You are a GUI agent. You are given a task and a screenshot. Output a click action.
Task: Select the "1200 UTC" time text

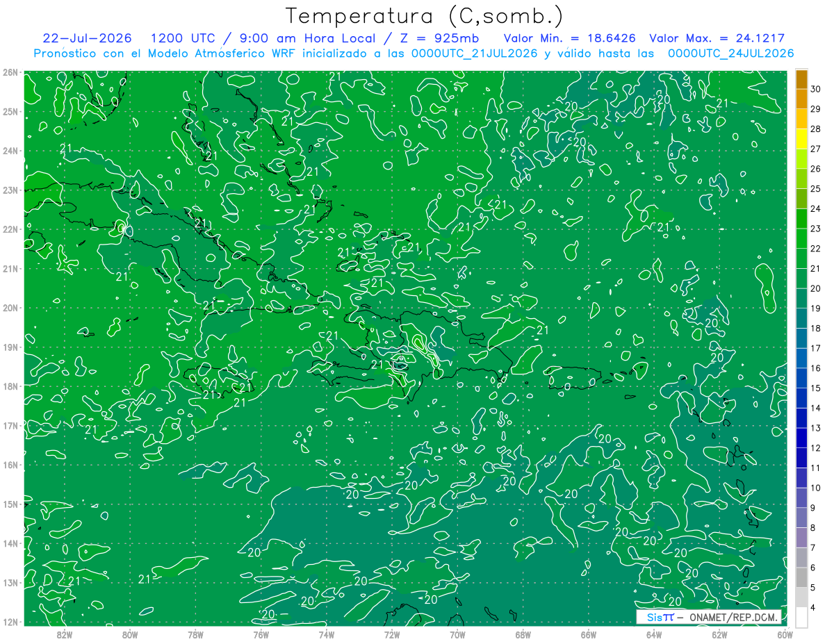click(x=183, y=38)
